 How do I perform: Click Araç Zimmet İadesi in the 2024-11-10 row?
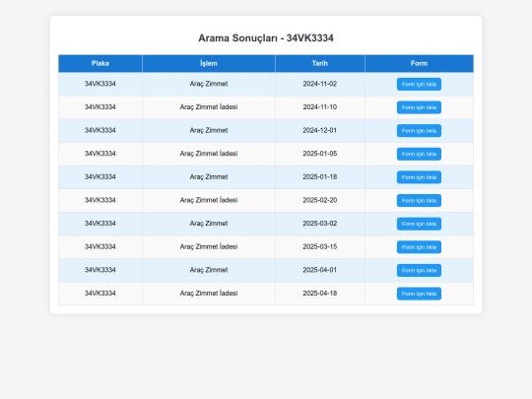209,107
